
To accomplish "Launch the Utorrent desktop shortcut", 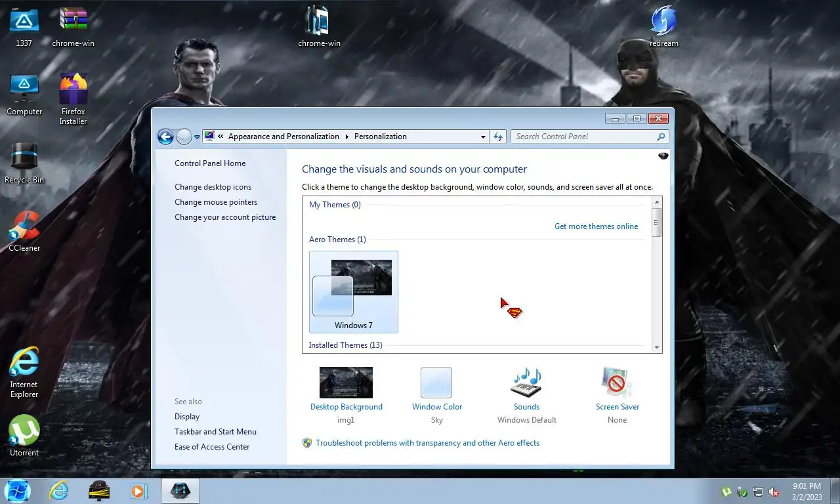I will [24, 435].
